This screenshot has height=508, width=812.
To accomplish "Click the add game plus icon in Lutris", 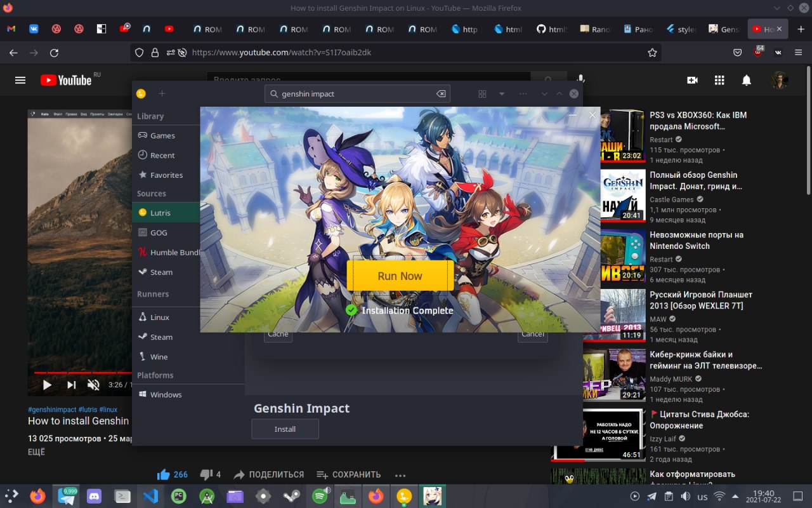I will pyautogui.click(x=162, y=93).
